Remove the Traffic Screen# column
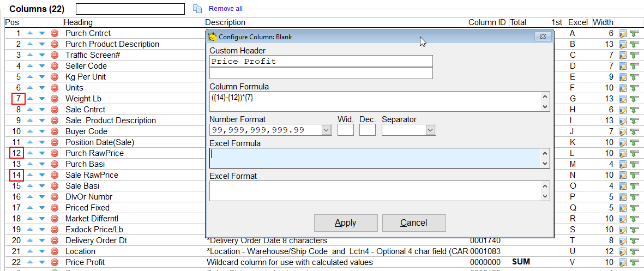The image size is (644, 271). point(54,55)
